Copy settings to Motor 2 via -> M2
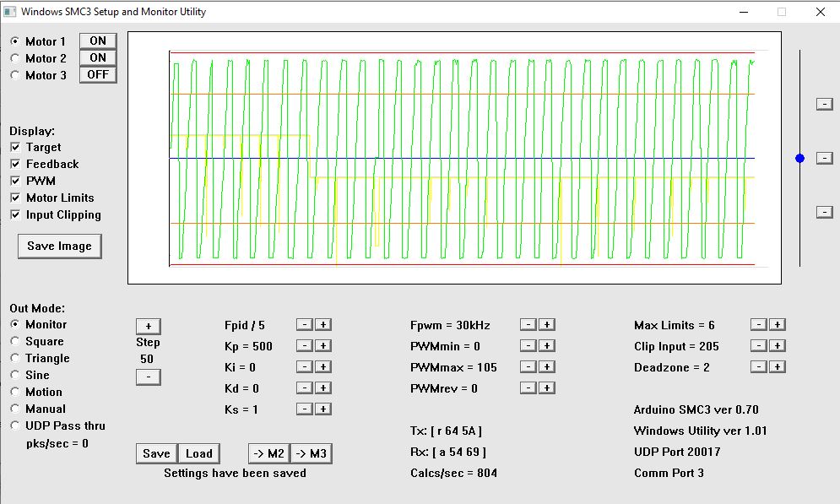Viewport: 840px width, 504px height. pos(268,454)
